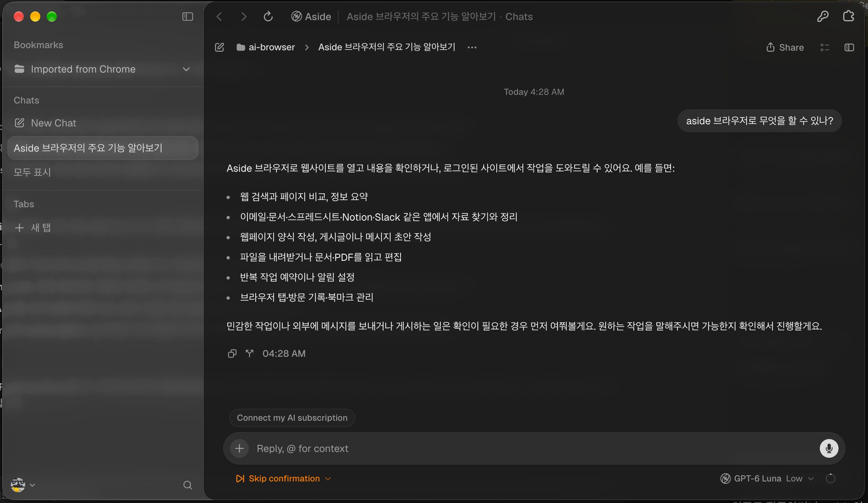This screenshot has height=503, width=868.
Task: Branch the conversation from this reply
Action: click(250, 353)
